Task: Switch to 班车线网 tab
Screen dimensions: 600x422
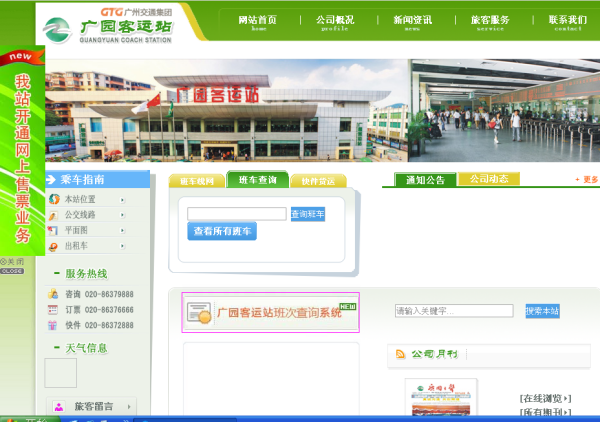Action: 197,181
